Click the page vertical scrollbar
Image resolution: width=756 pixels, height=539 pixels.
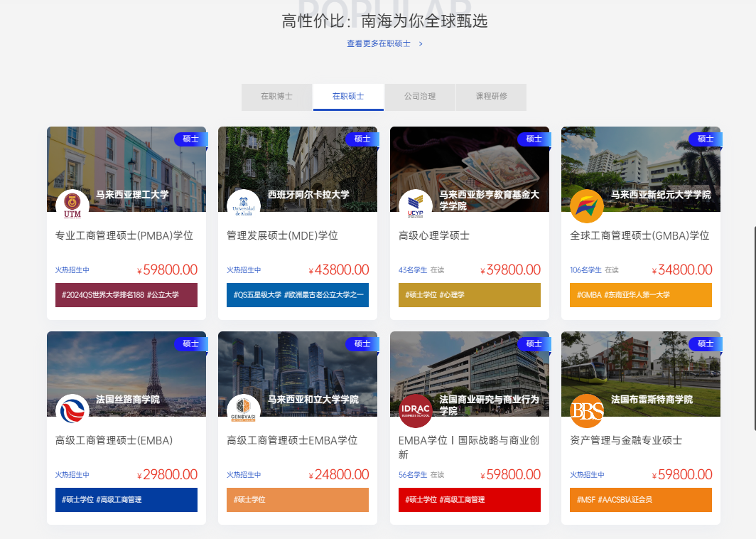point(755,328)
